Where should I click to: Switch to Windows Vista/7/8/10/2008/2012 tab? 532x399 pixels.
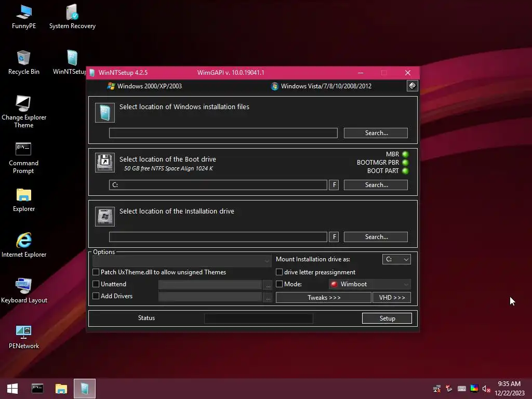click(x=321, y=86)
